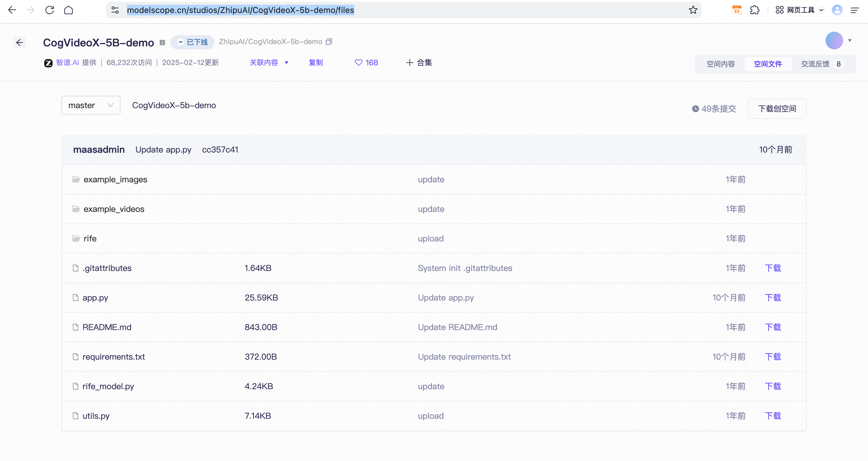Click the site settings icon in address bar
Viewport: 868px width, 461px height.
[x=115, y=10]
